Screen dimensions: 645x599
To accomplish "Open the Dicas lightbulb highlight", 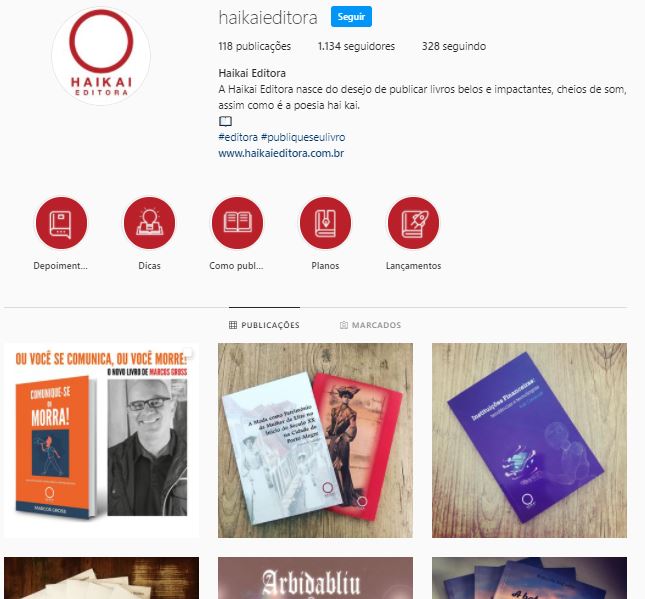I will point(149,223).
